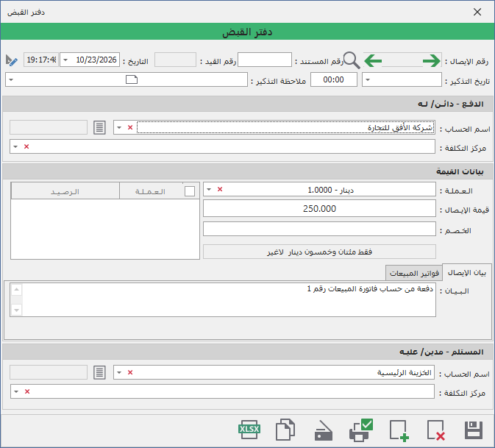Click the time field showing 19:17

coord(41,60)
